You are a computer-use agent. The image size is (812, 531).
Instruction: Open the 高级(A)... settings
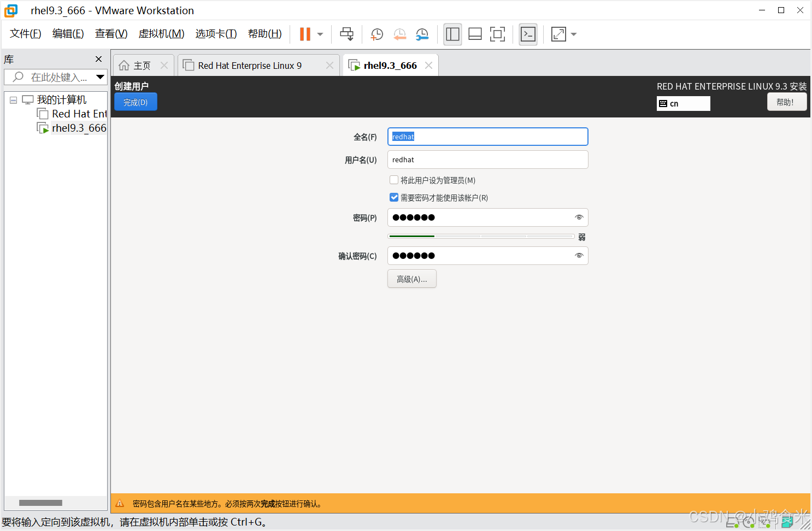click(411, 279)
